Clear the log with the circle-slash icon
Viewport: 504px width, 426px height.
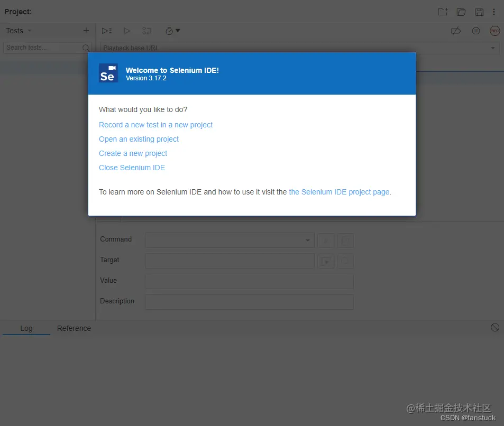click(x=495, y=327)
